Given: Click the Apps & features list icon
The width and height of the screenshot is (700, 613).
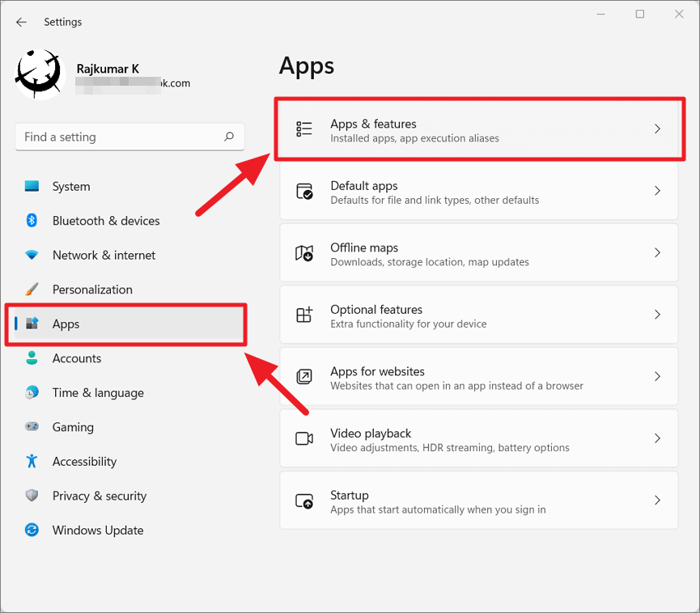Looking at the screenshot, I should pyautogui.click(x=304, y=128).
